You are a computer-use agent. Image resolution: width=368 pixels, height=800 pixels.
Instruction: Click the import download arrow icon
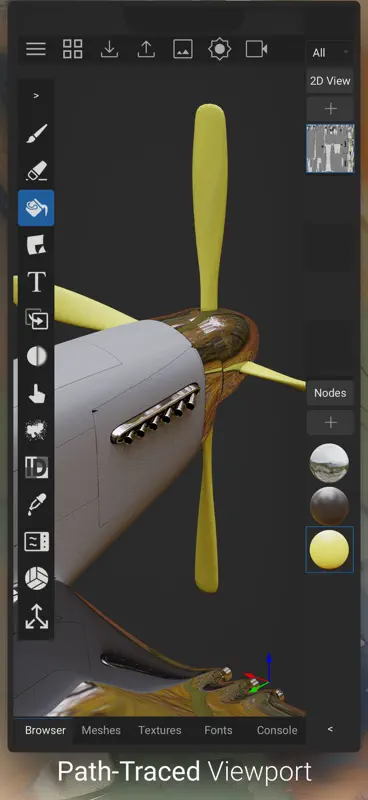[109, 49]
